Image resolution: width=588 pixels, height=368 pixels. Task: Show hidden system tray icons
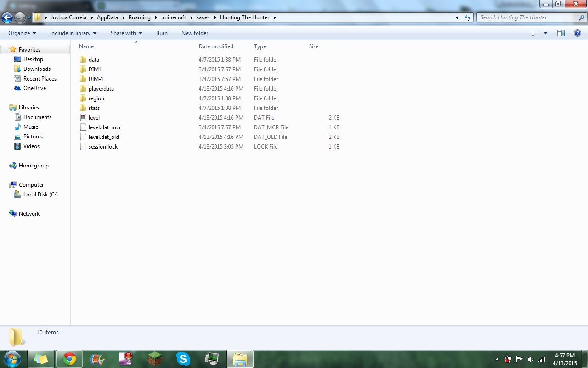[x=498, y=359]
